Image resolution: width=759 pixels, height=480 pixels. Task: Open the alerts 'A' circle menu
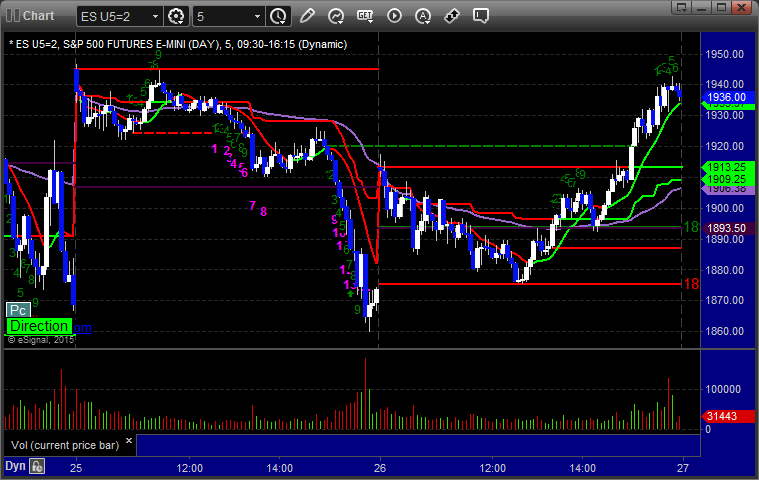423,16
